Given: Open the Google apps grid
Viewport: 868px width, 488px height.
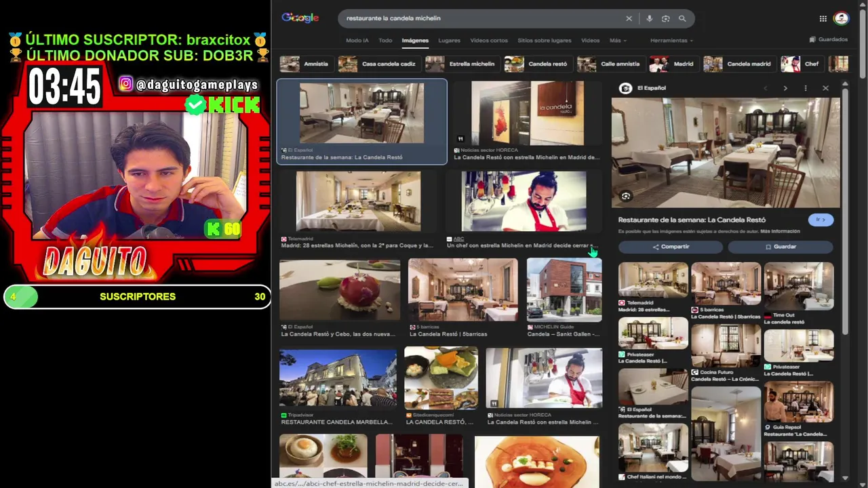Looking at the screenshot, I should click(823, 19).
